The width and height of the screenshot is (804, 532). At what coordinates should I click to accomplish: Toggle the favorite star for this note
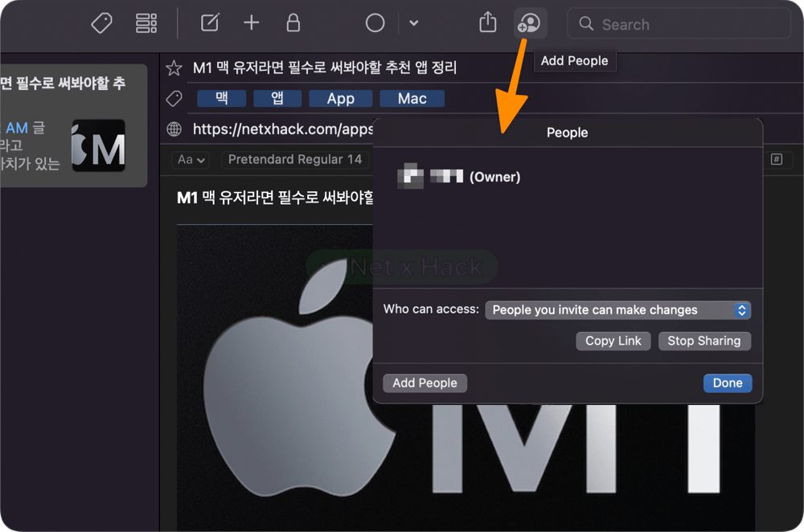[x=174, y=68]
